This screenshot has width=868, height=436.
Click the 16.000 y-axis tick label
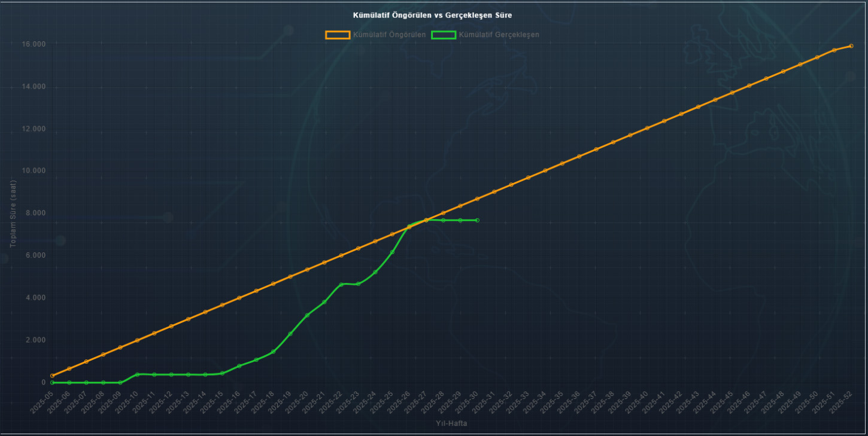(x=34, y=44)
